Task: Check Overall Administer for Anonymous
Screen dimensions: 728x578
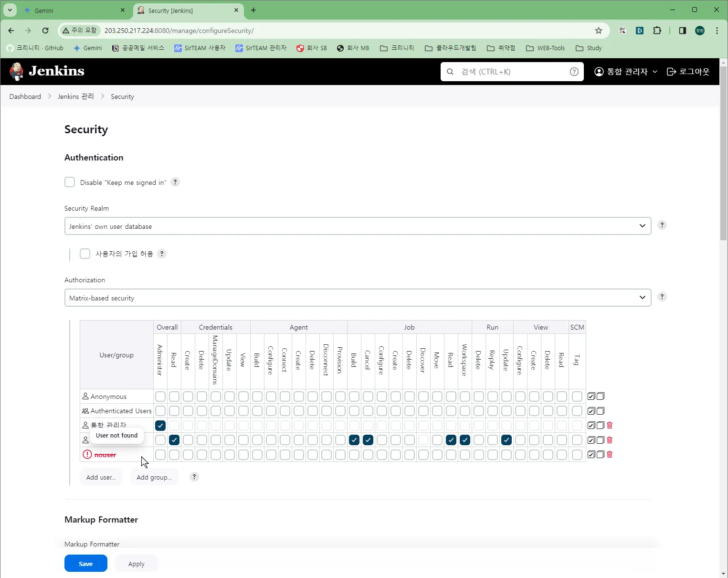Action: coord(160,396)
